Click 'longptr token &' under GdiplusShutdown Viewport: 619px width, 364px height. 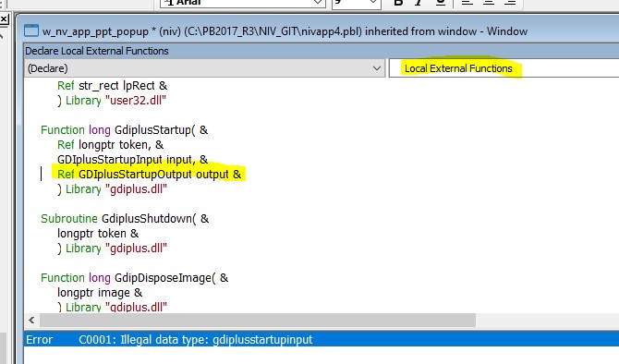click(x=98, y=234)
